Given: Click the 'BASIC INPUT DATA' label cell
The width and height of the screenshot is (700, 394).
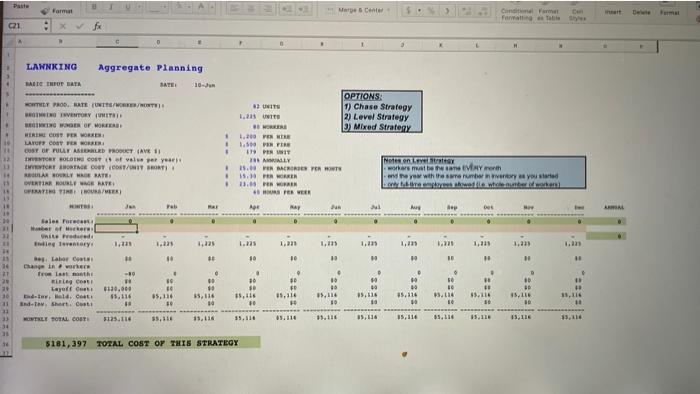Looking at the screenshot, I should pos(53,84).
